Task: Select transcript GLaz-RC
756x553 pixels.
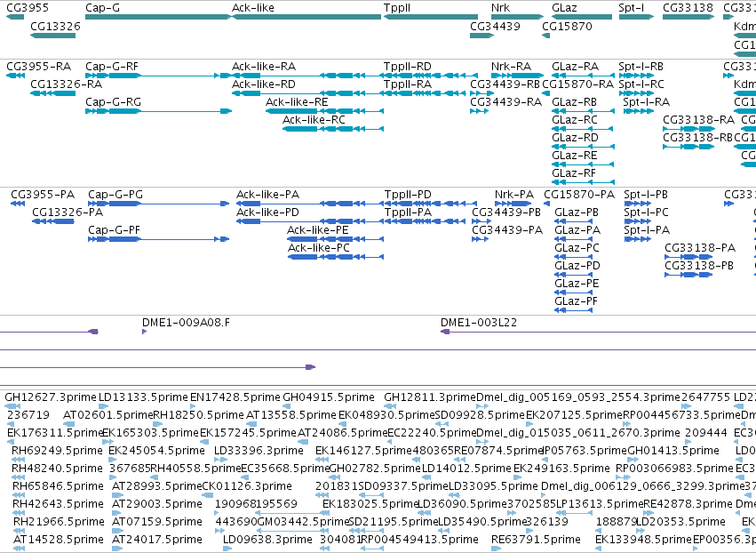Action: (x=583, y=129)
